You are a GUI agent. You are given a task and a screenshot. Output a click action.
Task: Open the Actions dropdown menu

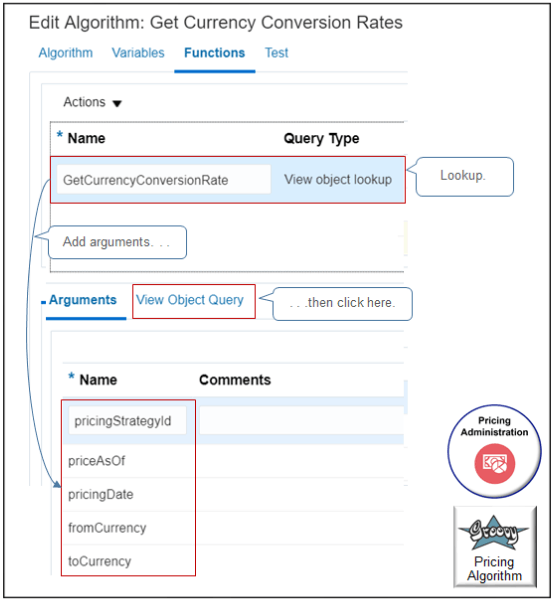(x=92, y=102)
